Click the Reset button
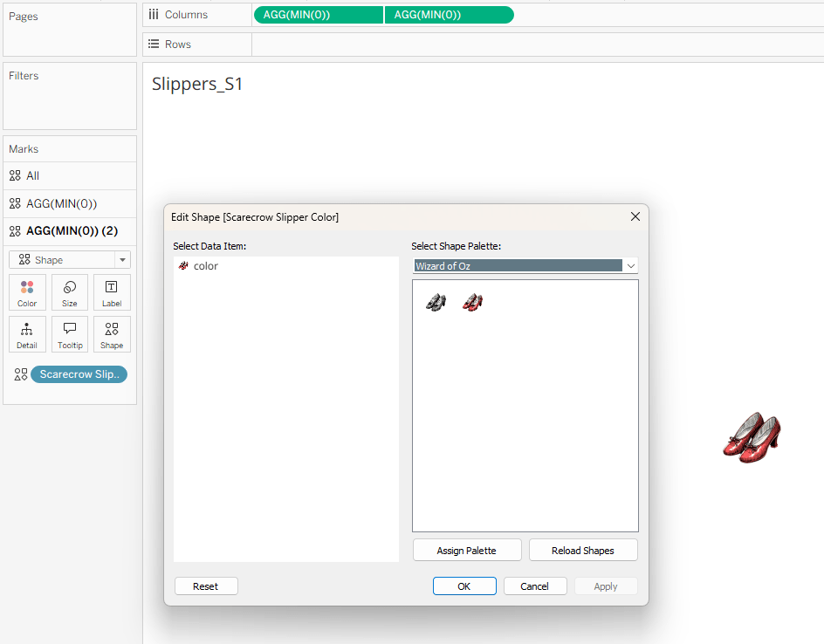This screenshot has width=824, height=644. (x=206, y=586)
